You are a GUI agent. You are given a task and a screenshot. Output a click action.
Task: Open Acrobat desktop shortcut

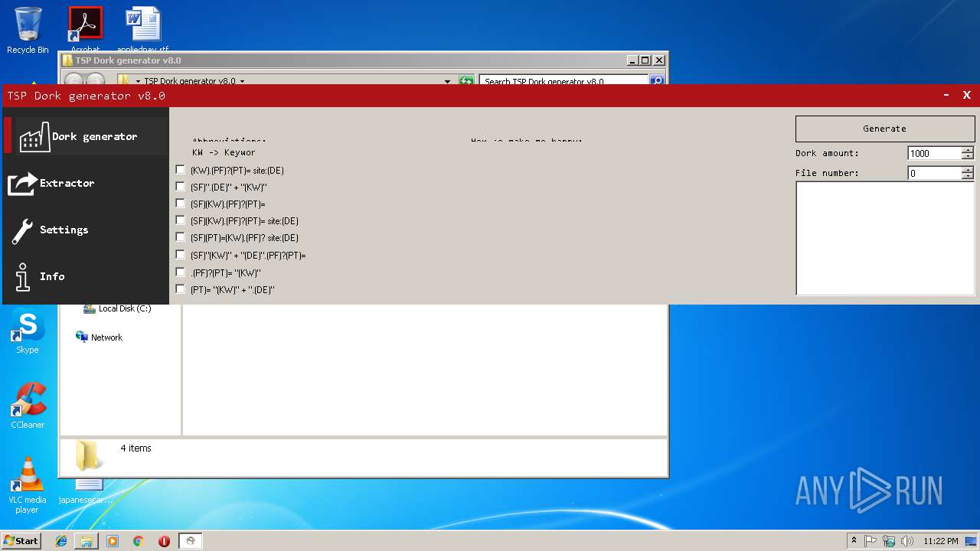[x=85, y=31]
